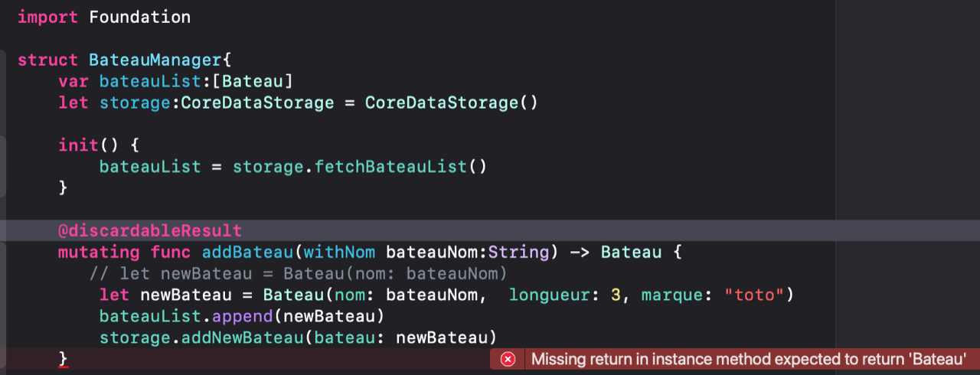
Task: Click the commented-out newBateau line
Action: [299, 273]
